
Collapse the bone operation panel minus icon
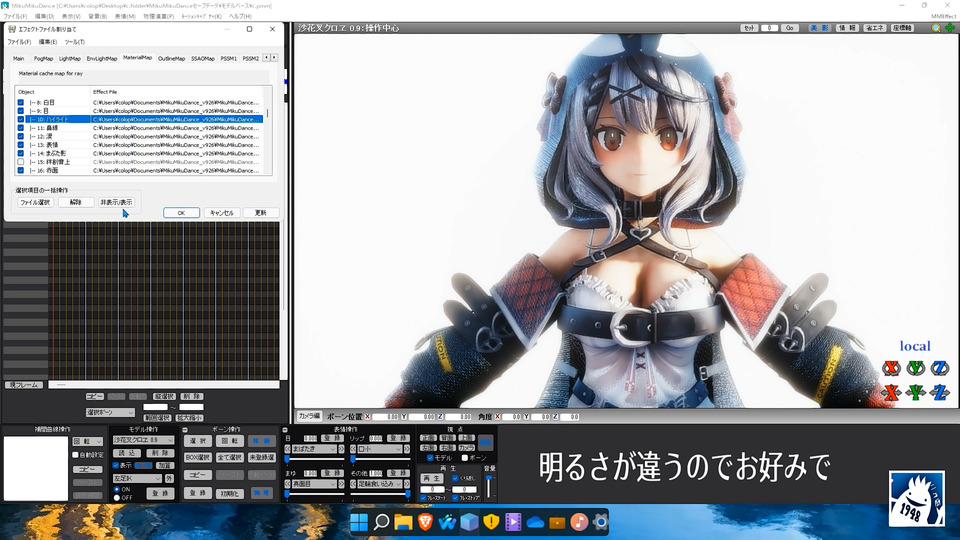(185, 430)
